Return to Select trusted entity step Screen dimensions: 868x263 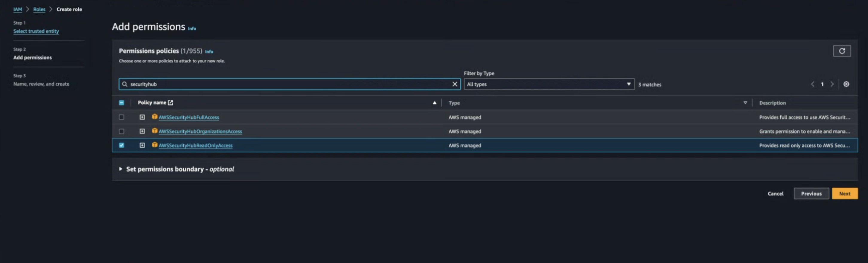pos(36,31)
